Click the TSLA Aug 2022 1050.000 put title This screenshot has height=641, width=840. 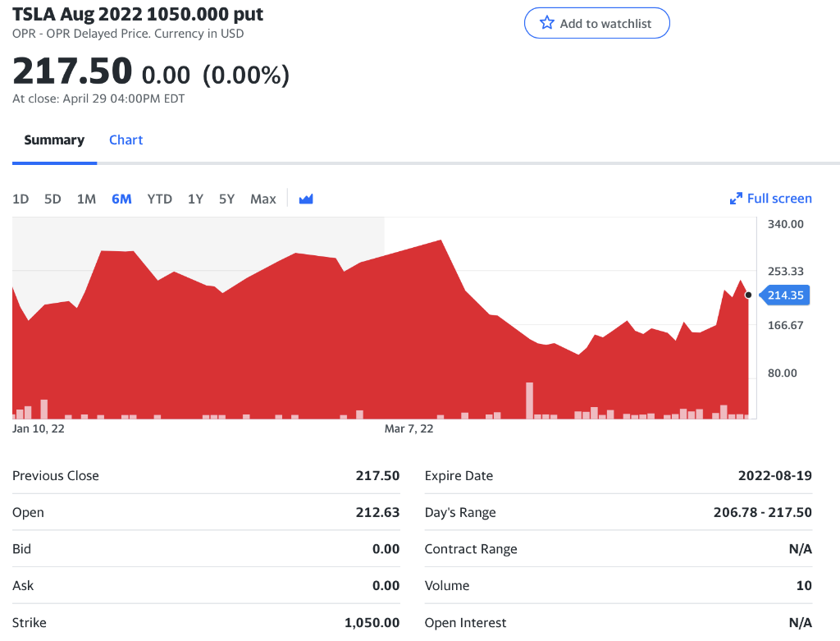click(138, 14)
